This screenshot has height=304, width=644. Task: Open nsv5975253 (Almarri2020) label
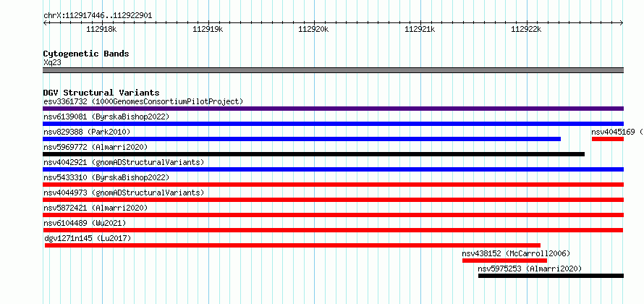[530, 269]
